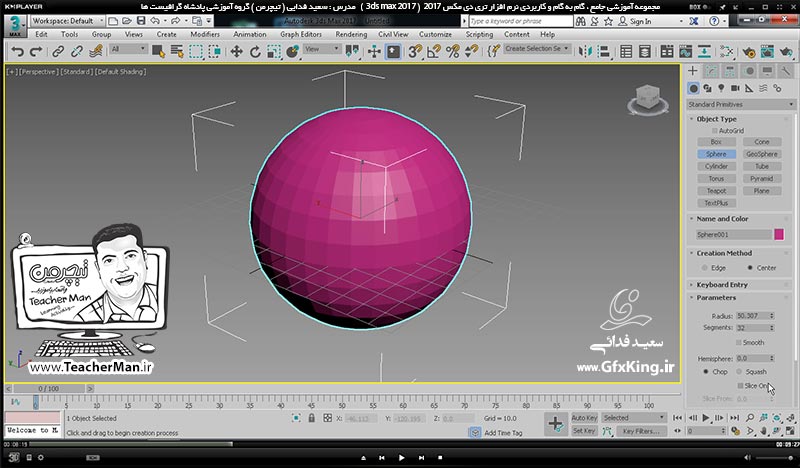Open the Rendering menu
The width and height of the screenshot is (800, 468).
(351, 34)
